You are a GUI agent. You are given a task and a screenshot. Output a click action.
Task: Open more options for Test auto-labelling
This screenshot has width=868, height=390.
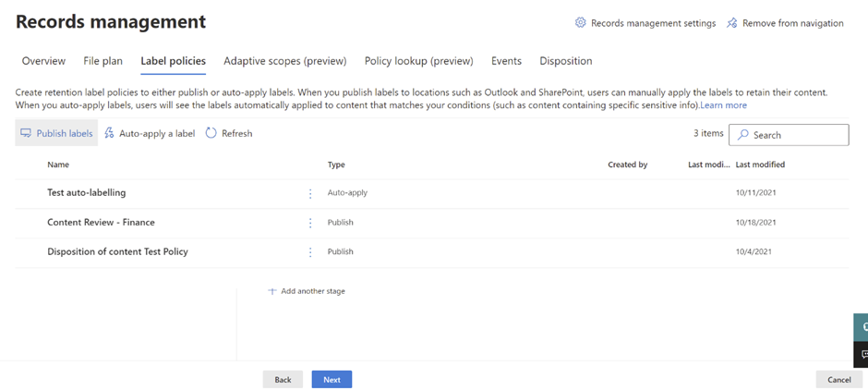click(x=310, y=193)
